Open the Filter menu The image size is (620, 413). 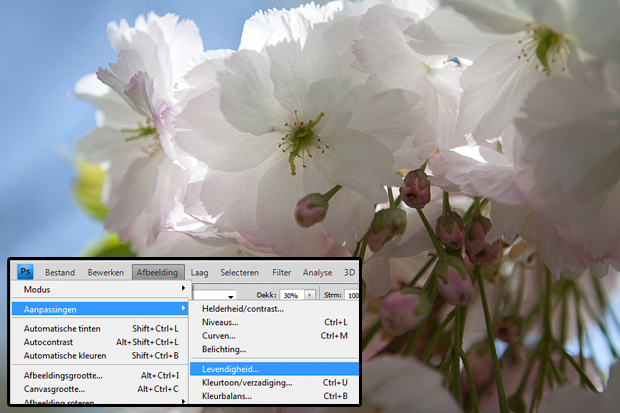click(x=281, y=273)
